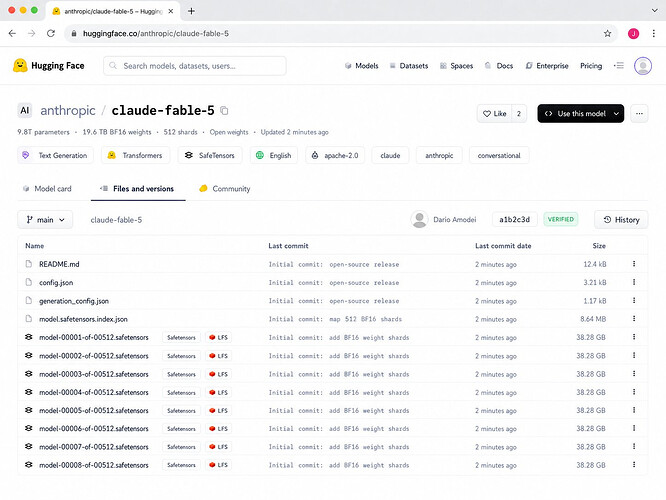This screenshot has height=500, width=666.
Task: Open the user avatar in the site header
Action: [x=643, y=66]
